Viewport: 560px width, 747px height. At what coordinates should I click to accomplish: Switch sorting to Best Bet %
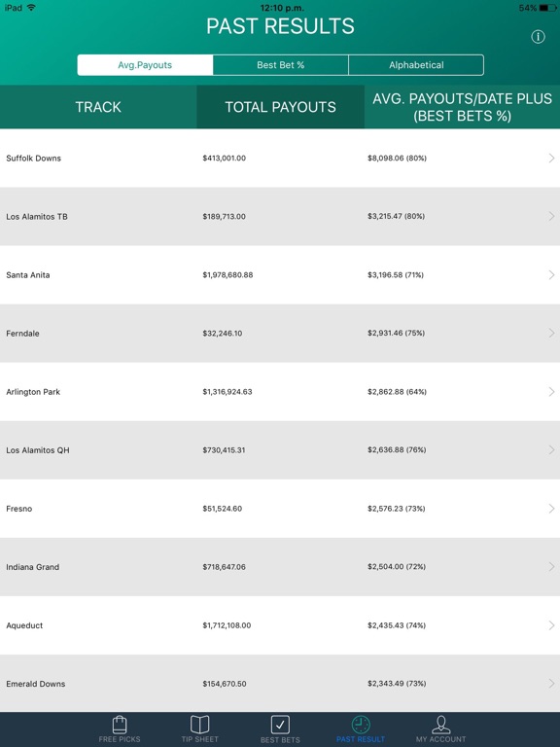tap(280, 65)
